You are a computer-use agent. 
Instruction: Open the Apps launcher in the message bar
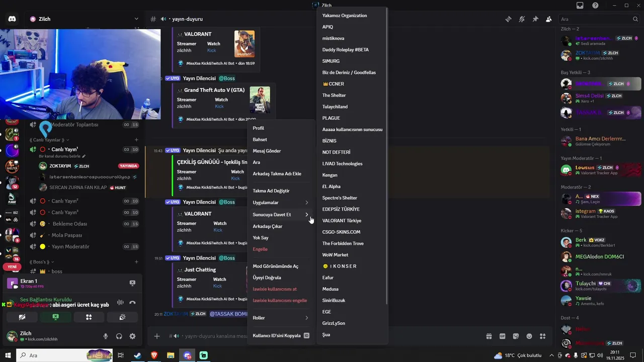click(542, 336)
